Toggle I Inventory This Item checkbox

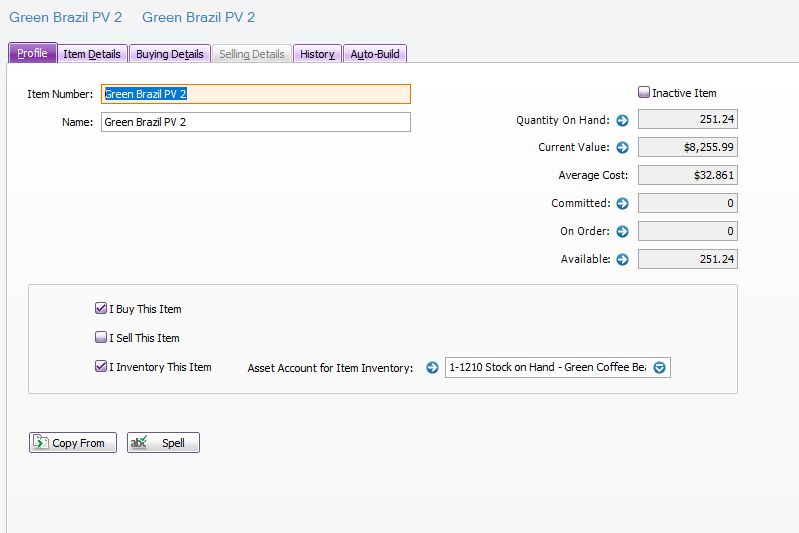[101, 367]
